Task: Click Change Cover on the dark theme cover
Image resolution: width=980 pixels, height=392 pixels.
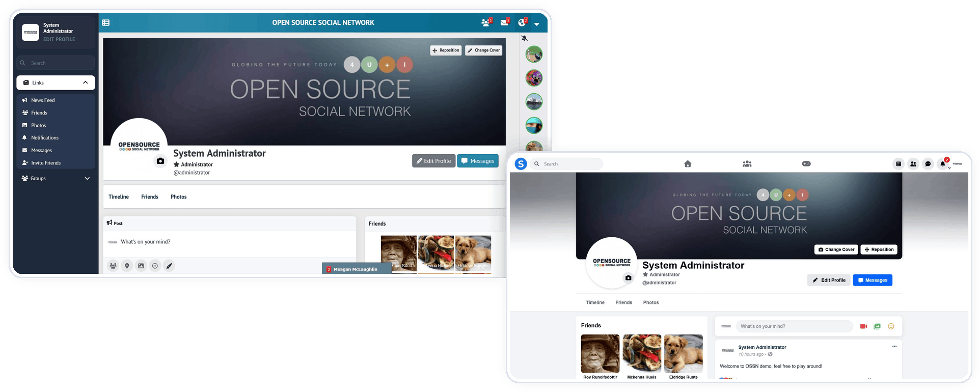Action: [484, 50]
